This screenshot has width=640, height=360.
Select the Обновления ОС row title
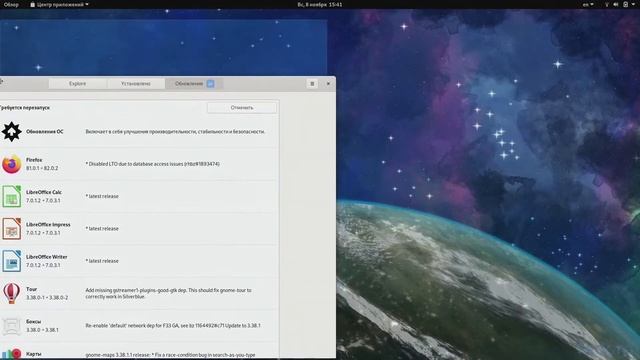(44, 131)
